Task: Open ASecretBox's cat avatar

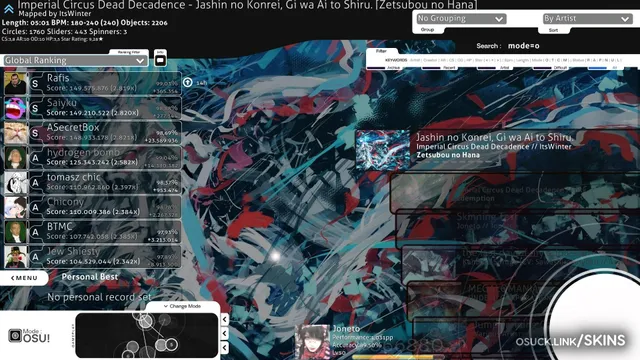Action: [16, 133]
